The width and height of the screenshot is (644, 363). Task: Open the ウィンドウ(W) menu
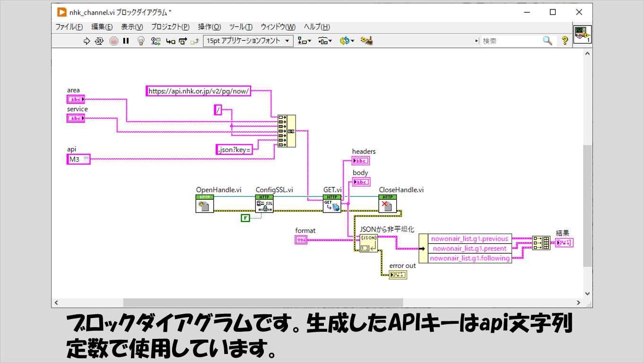pos(278,27)
